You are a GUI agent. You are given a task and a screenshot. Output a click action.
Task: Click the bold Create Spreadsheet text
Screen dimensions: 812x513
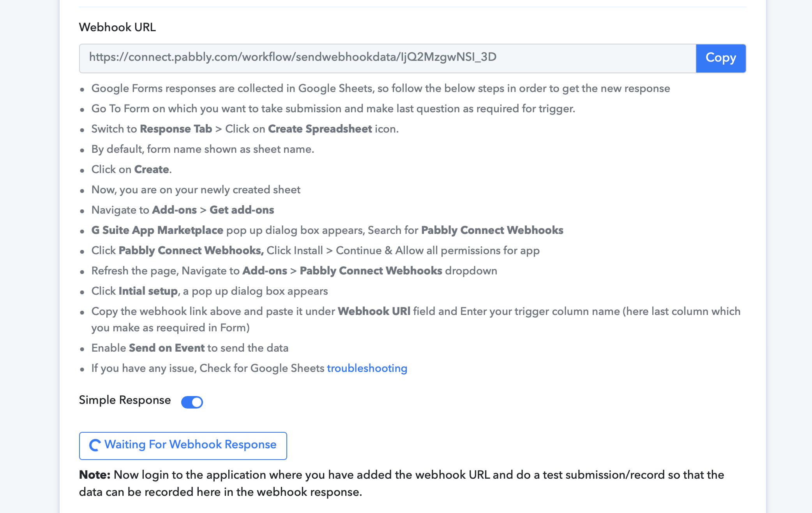(x=320, y=129)
